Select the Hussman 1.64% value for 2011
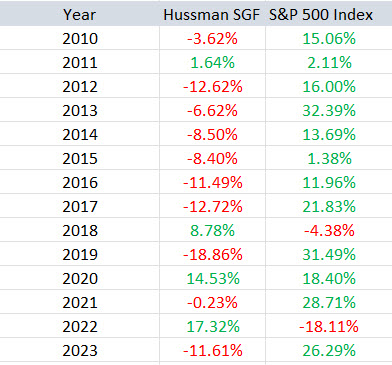This screenshot has width=392, height=365. point(212,62)
